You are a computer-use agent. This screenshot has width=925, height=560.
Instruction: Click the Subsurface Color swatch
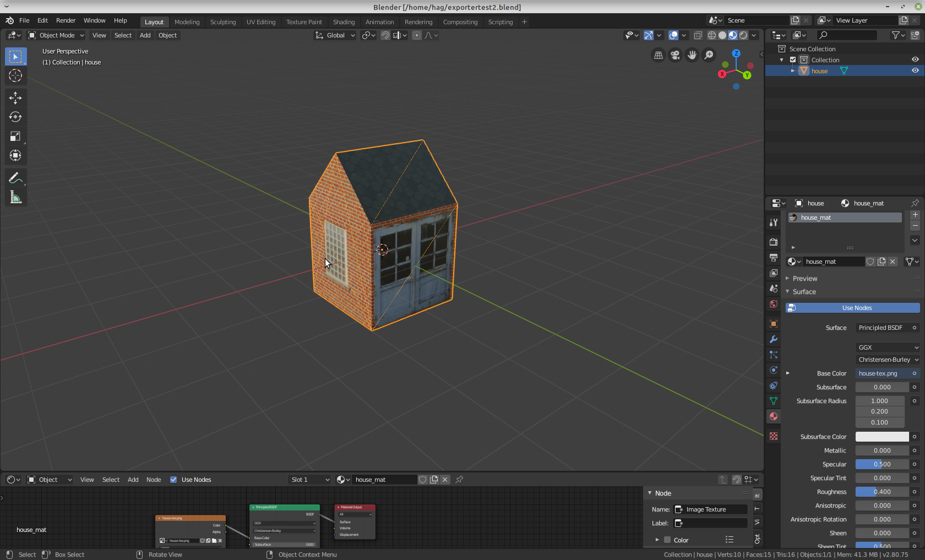click(882, 437)
